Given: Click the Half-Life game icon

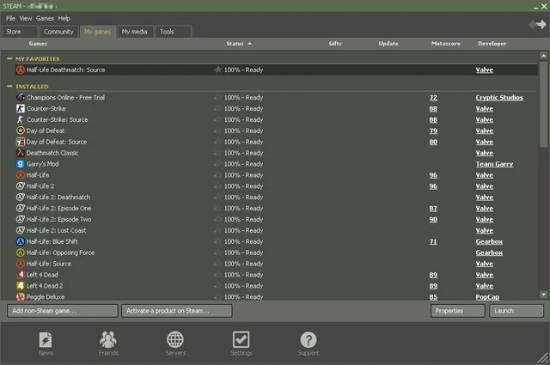Looking at the screenshot, I should point(20,175).
